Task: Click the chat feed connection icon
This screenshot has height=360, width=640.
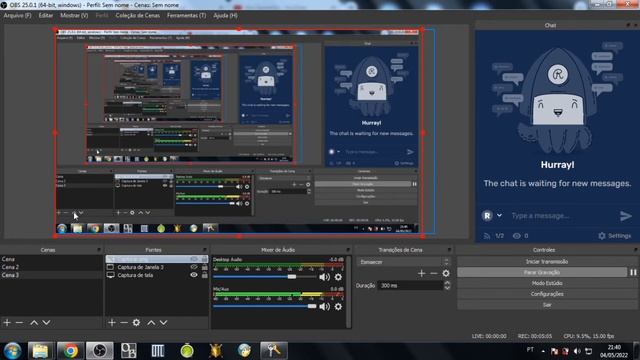Action: [x=487, y=236]
